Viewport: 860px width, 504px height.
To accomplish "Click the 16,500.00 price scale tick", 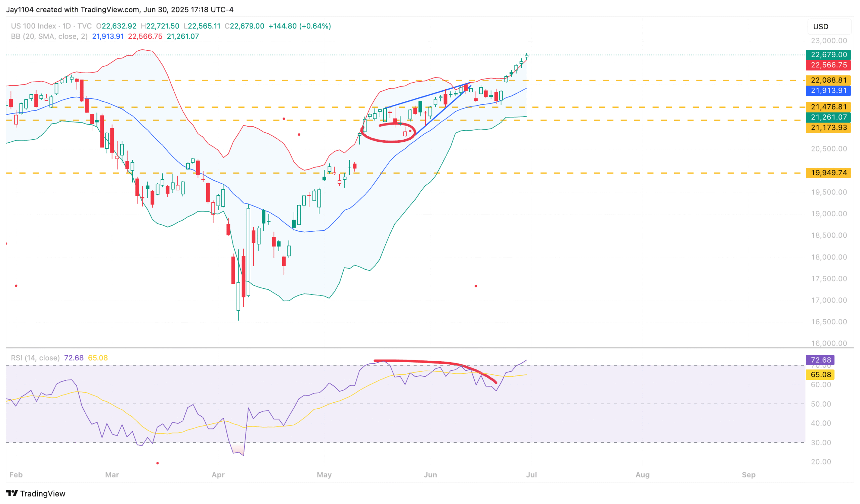I will click(829, 322).
